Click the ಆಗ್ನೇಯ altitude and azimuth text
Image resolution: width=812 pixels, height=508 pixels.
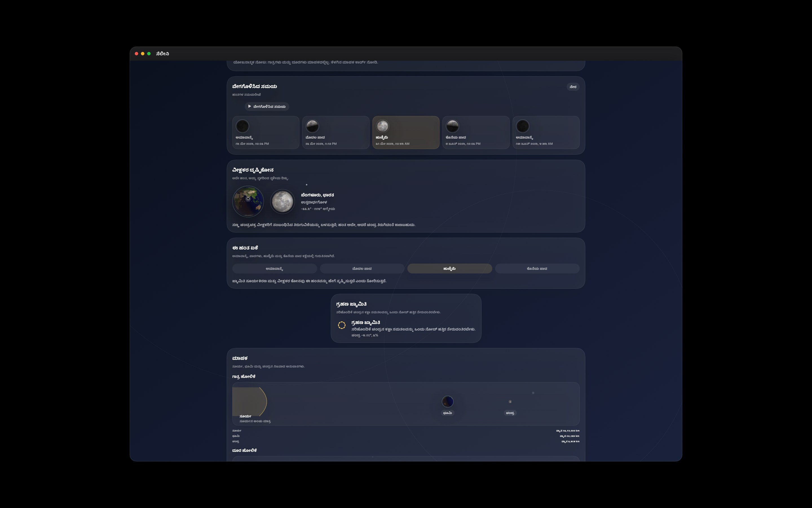[318, 209]
